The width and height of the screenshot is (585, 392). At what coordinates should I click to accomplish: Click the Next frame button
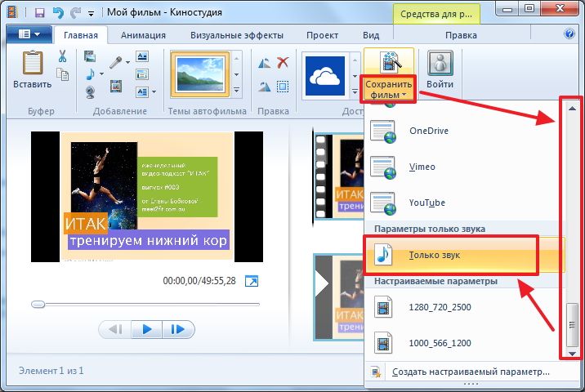pos(178,329)
